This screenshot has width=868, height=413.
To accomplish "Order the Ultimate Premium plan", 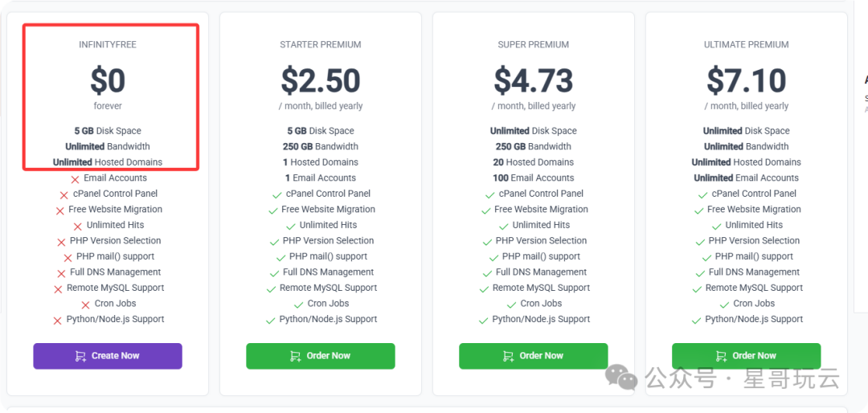I will [x=746, y=356].
